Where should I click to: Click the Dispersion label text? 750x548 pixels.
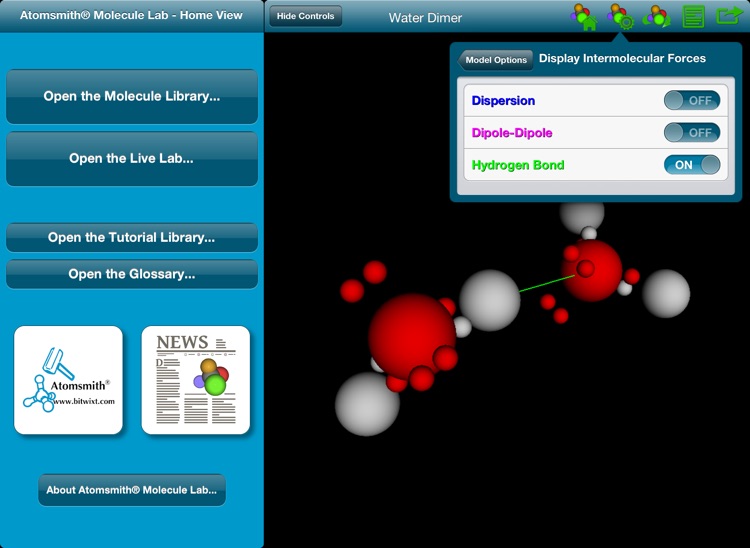[x=503, y=100]
